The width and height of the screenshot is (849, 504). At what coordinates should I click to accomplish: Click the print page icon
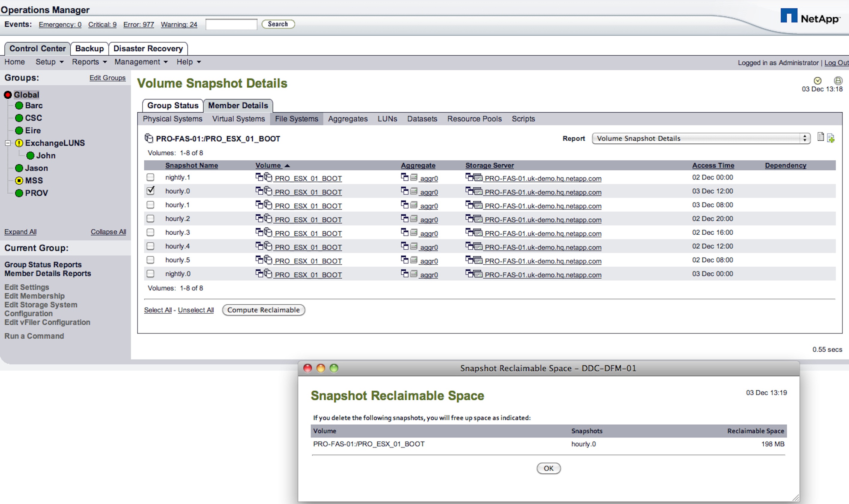[838, 81]
